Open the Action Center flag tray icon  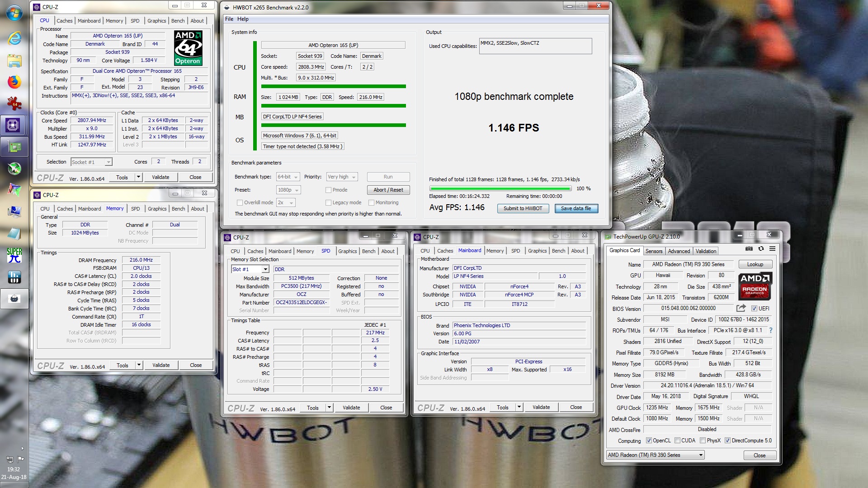point(20,459)
